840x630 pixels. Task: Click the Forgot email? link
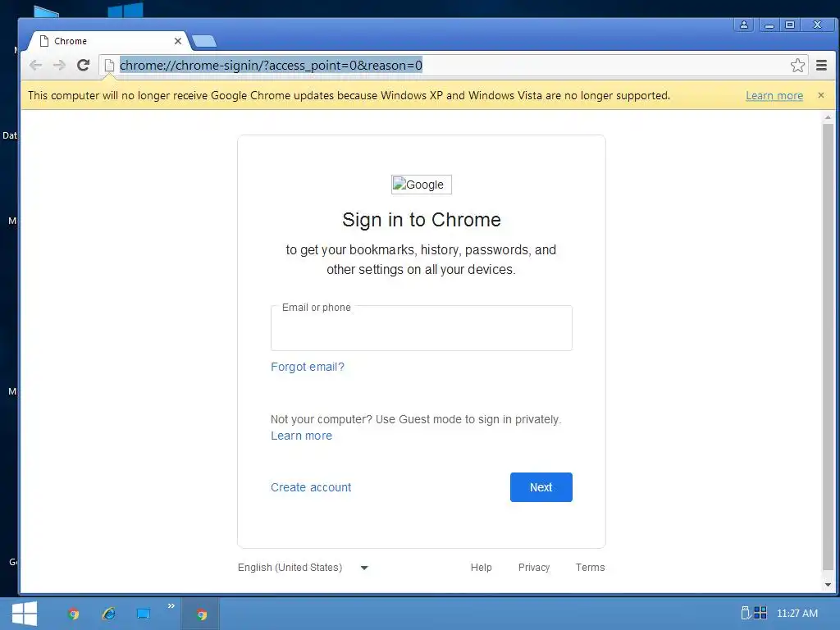click(x=308, y=367)
